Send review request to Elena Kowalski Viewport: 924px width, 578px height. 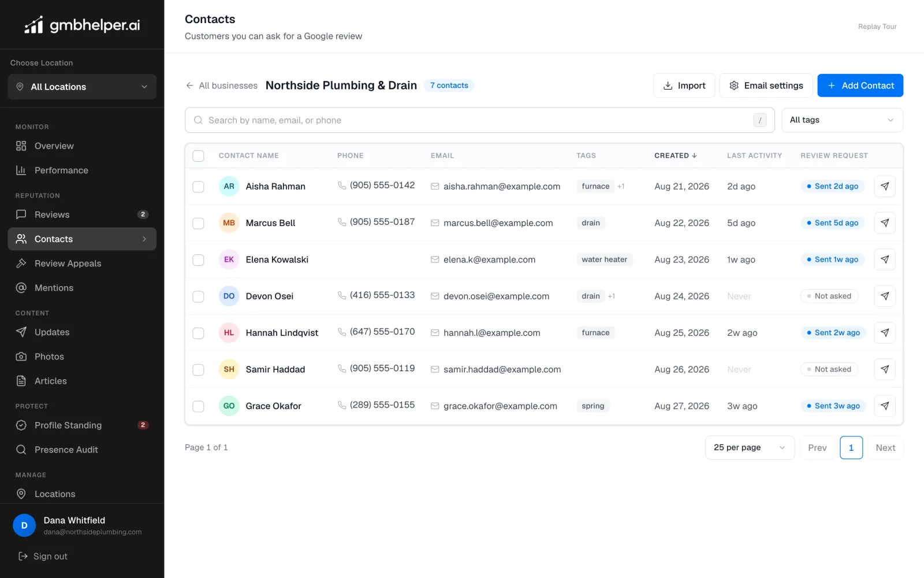pyautogui.click(x=885, y=260)
